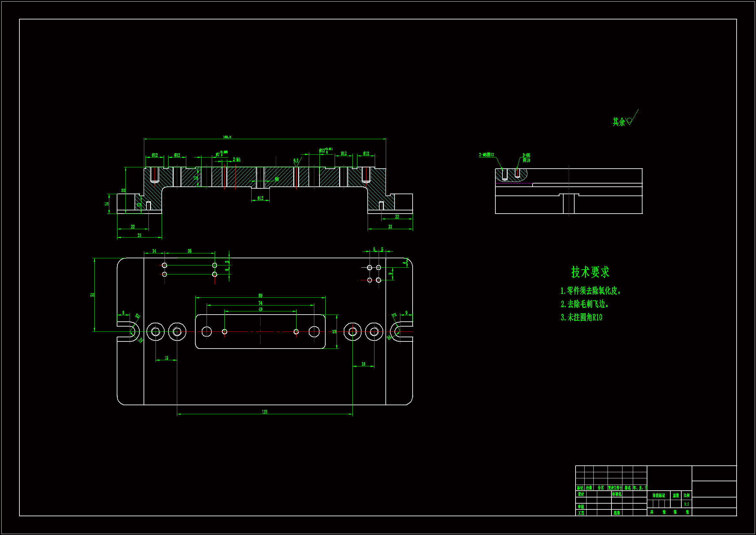Select the 更改文件号 title block cell

[615, 488]
